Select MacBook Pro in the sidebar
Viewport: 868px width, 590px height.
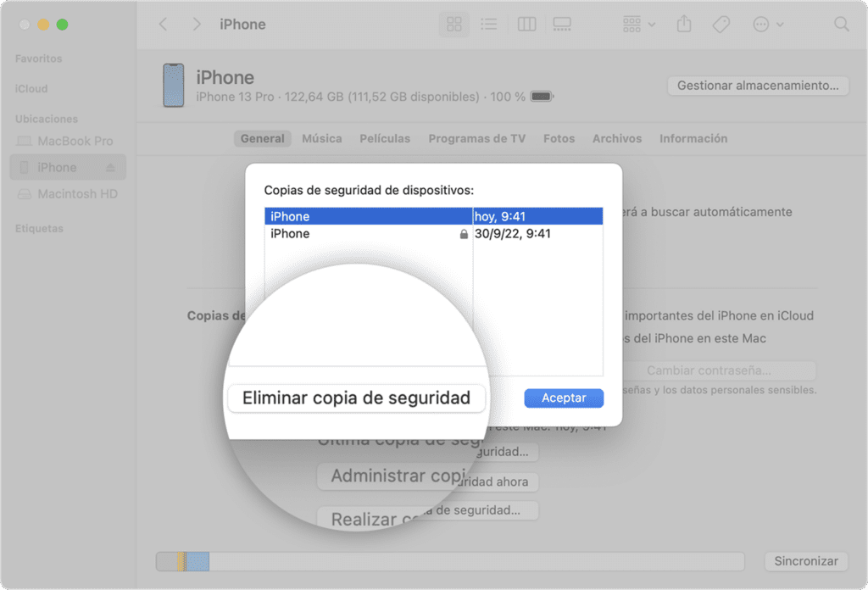pos(68,141)
